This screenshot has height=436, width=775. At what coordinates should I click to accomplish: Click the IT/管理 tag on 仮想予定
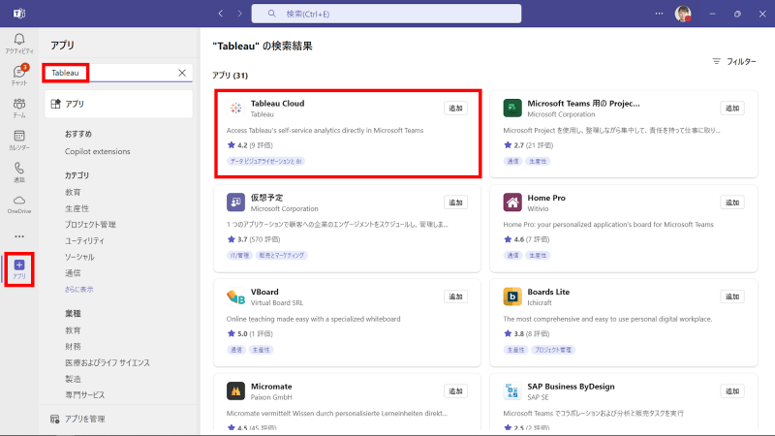pyautogui.click(x=239, y=256)
